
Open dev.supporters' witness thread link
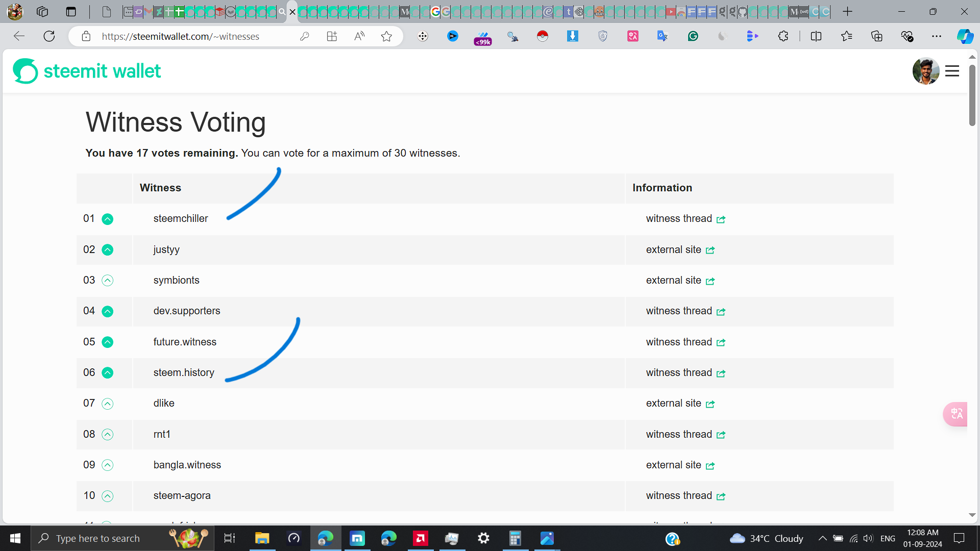point(685,311)
